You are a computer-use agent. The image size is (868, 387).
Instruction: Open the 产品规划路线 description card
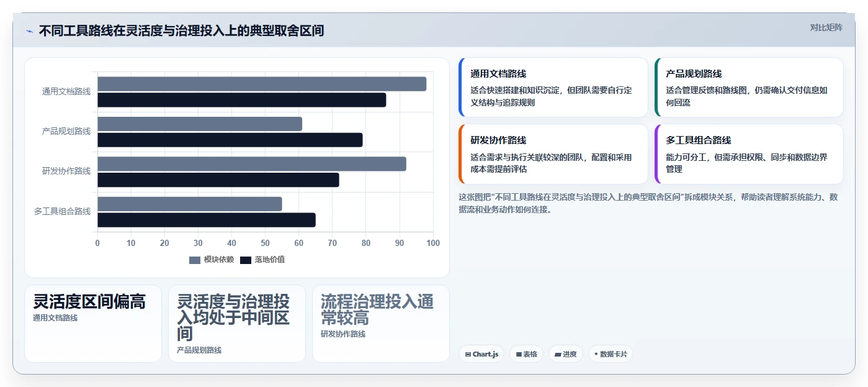click(x=749, y=88)
